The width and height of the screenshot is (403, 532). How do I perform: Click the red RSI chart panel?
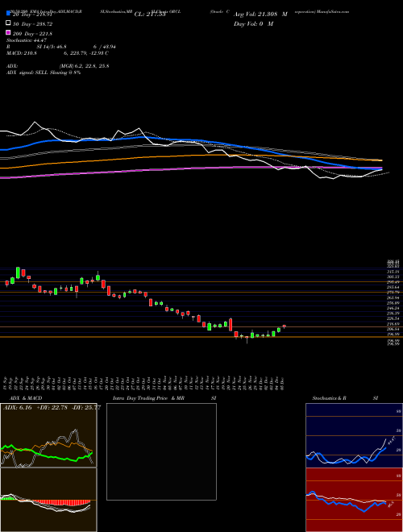[354, 500]
